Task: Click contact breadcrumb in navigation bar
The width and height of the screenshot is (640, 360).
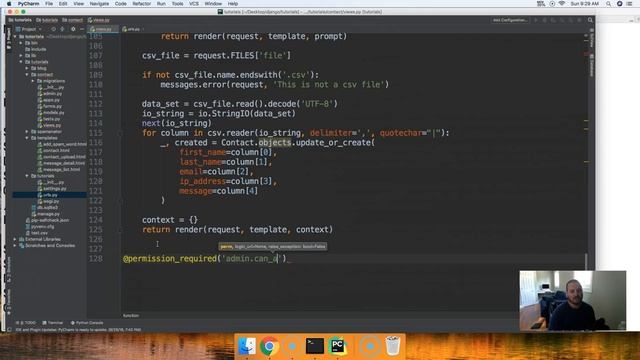Action: coord(72,20)
